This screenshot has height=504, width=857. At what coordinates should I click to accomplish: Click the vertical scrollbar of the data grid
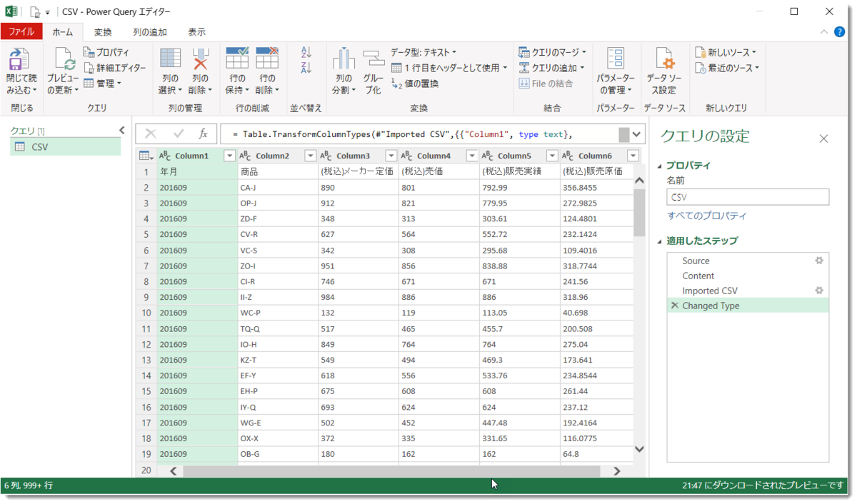pos(639,213)
